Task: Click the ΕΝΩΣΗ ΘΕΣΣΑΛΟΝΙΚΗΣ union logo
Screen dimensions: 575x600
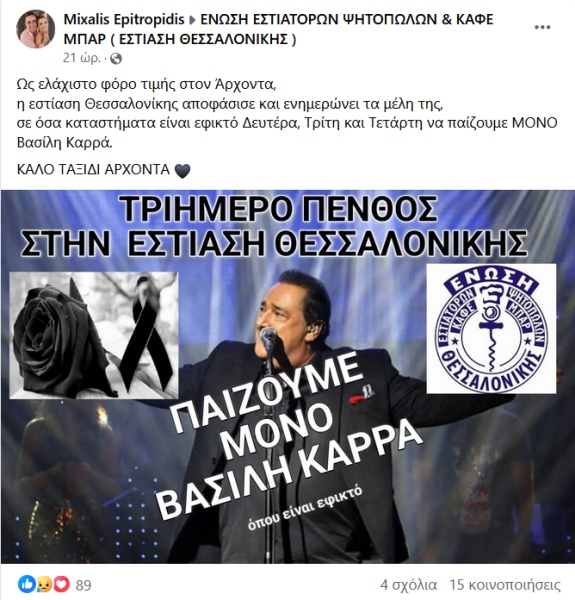Action: tap(491, 328)
